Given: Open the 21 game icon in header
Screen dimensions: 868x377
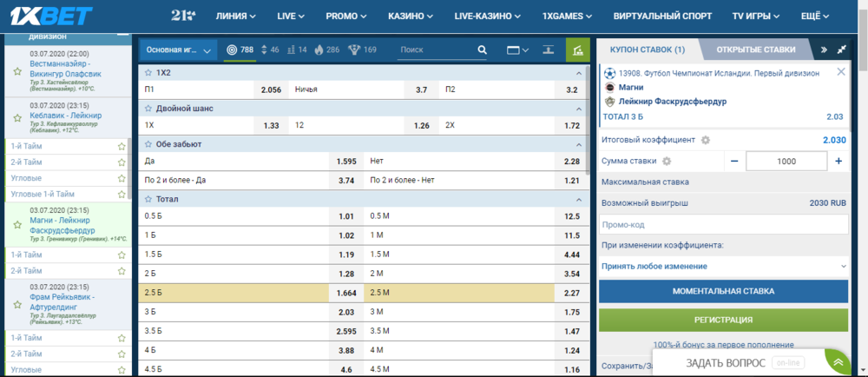Looking at the screenshot, I should click(x=182, y=16).
